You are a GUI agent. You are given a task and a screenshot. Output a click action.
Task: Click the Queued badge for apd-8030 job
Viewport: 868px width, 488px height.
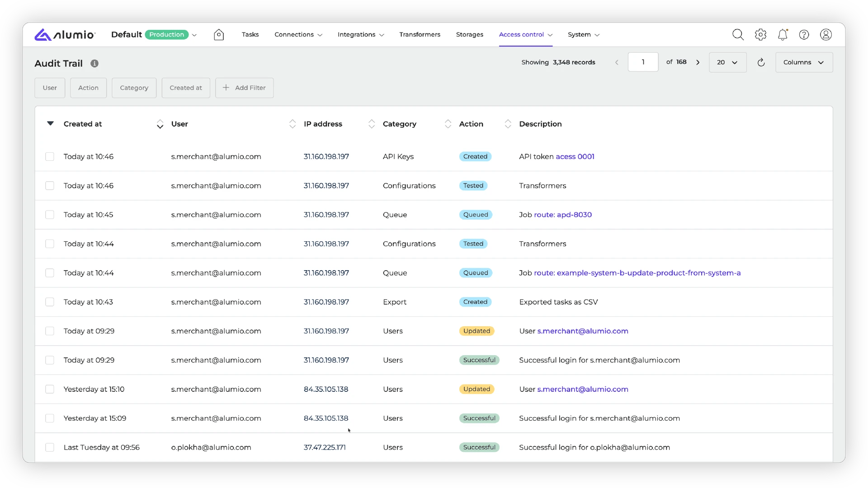pyautogui.click(x=476, y=215)
